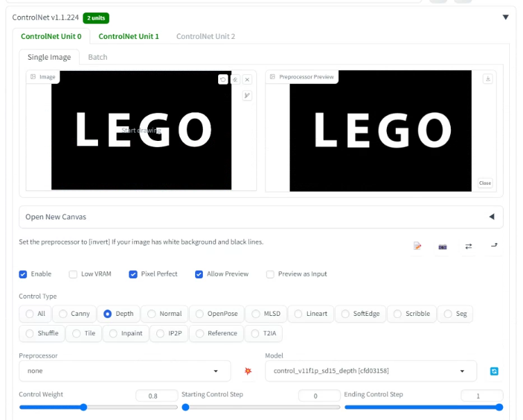Select the T2IA control type
The height and width of the screenshot is (420, 523).
click(263, 333)
